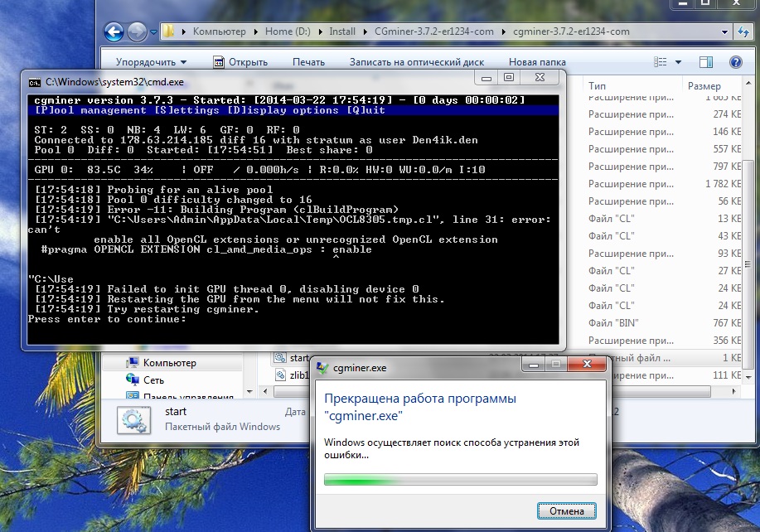Click Открыть toolbar button

click(x=241, y=62)
